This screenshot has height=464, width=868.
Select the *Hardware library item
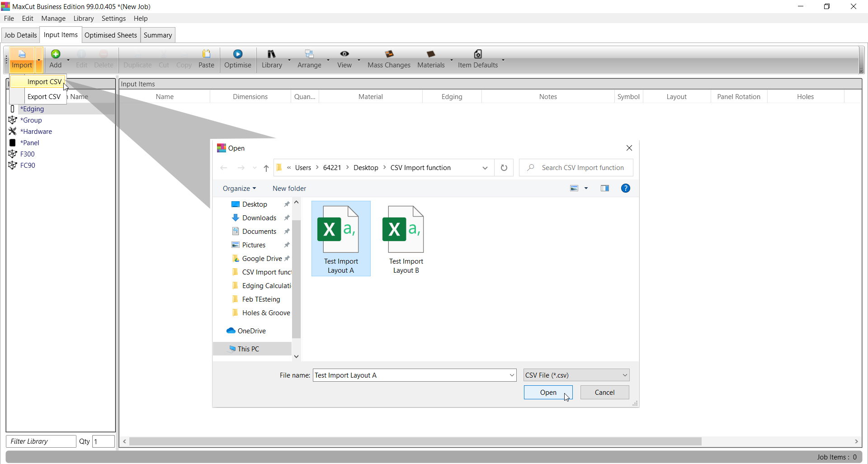click(x=36, y=132)
